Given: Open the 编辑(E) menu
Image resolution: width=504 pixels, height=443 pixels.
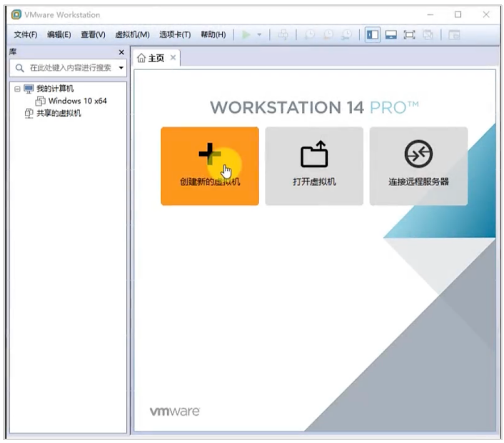Looking at the screenshot, I should [59, 34].
